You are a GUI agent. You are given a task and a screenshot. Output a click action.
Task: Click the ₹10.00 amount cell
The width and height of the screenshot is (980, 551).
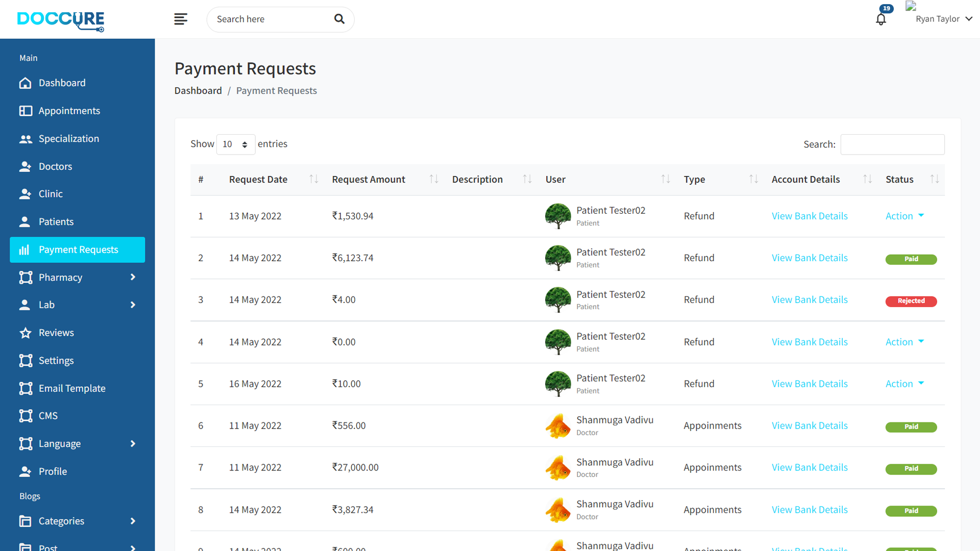[x=347, y=384]
